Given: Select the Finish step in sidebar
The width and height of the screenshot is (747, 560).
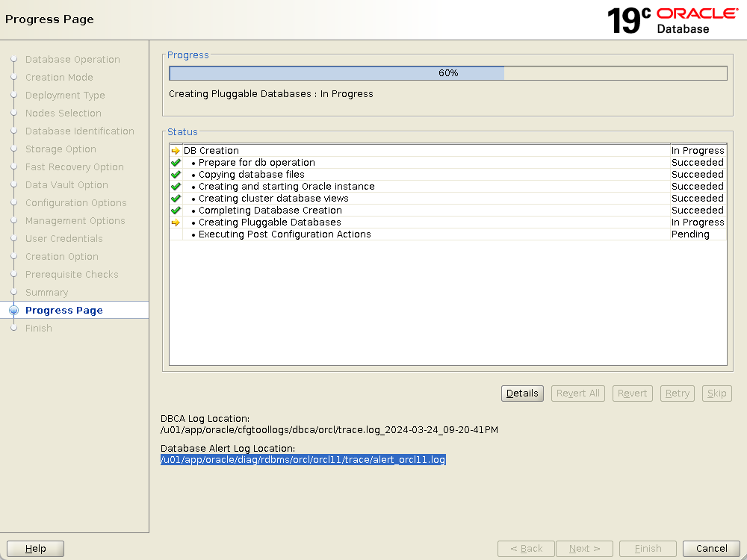Looking at the screenshot, I should pyautogui.click(x=38, y=329).
